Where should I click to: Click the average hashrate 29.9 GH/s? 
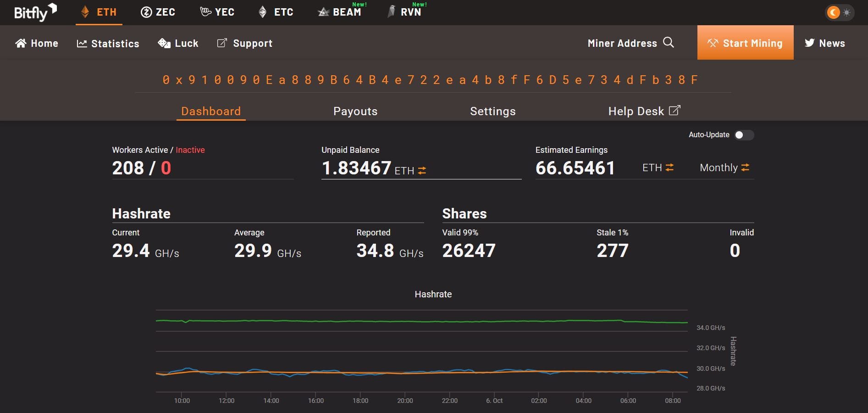tap(268, 251)
